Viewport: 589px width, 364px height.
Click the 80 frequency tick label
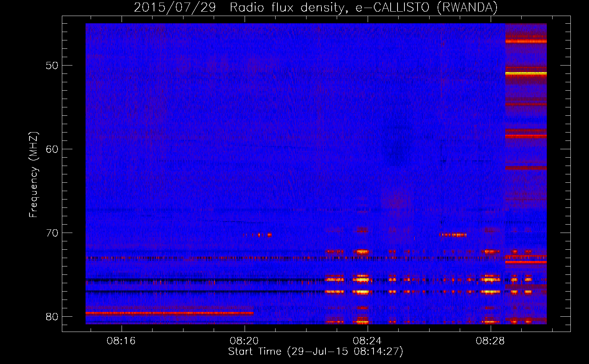click(x=52, y=316)
